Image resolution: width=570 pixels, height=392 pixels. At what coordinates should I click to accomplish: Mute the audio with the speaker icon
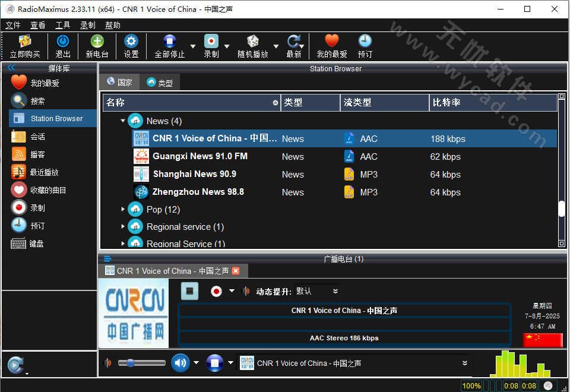click(x=180, y=363)
